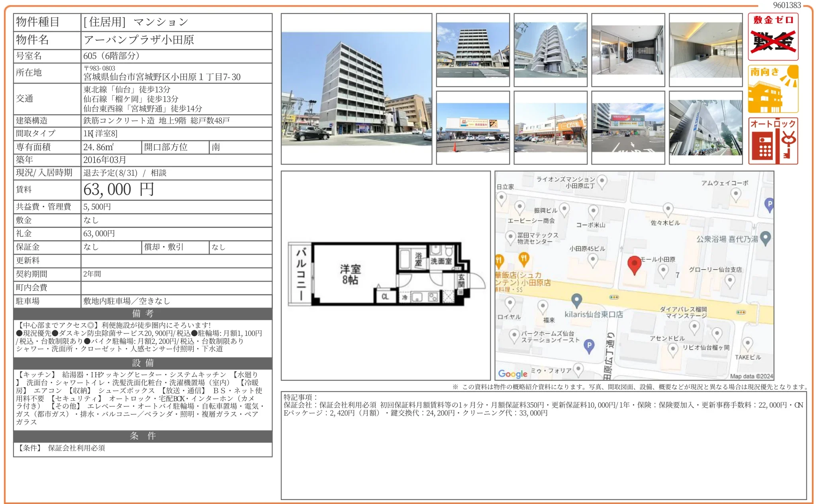Open the floor plan image with 洋室8帖
This screenshot has width=819, height=504.
pyautogui.click(x=386, y=275)
